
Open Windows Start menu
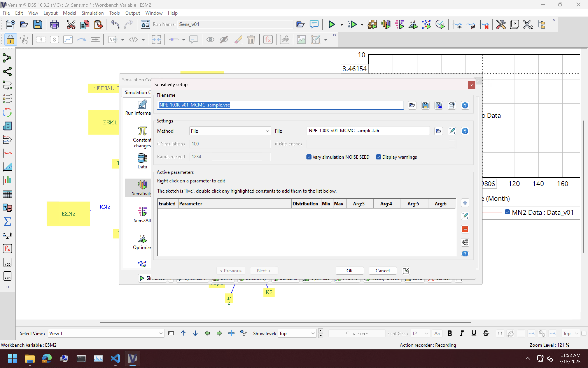(12, 358)
